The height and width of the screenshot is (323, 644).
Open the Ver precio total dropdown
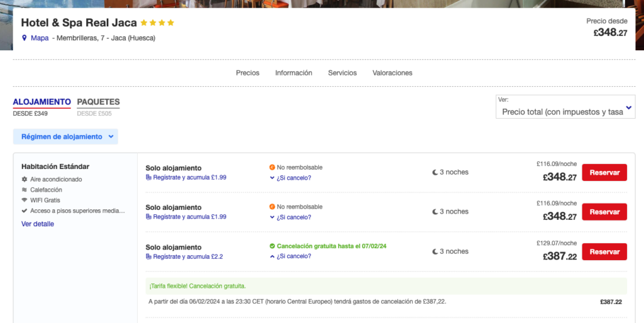click(565, 107)
